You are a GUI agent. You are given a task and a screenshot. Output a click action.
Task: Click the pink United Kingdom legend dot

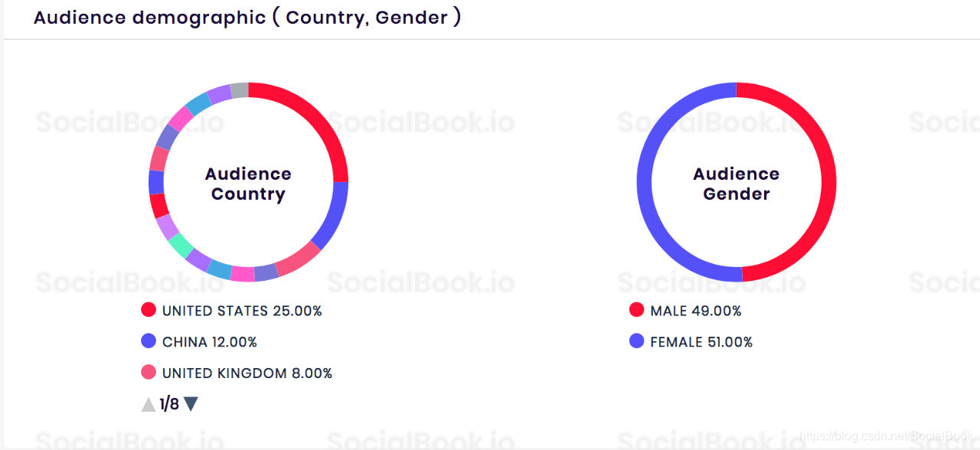click(x=148, y=373)
